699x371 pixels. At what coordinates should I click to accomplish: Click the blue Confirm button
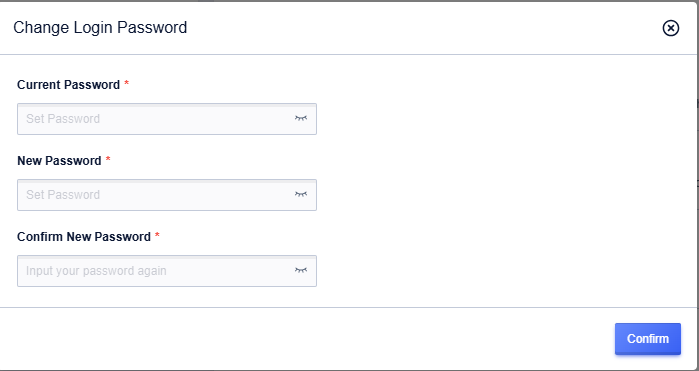[648, 339]
